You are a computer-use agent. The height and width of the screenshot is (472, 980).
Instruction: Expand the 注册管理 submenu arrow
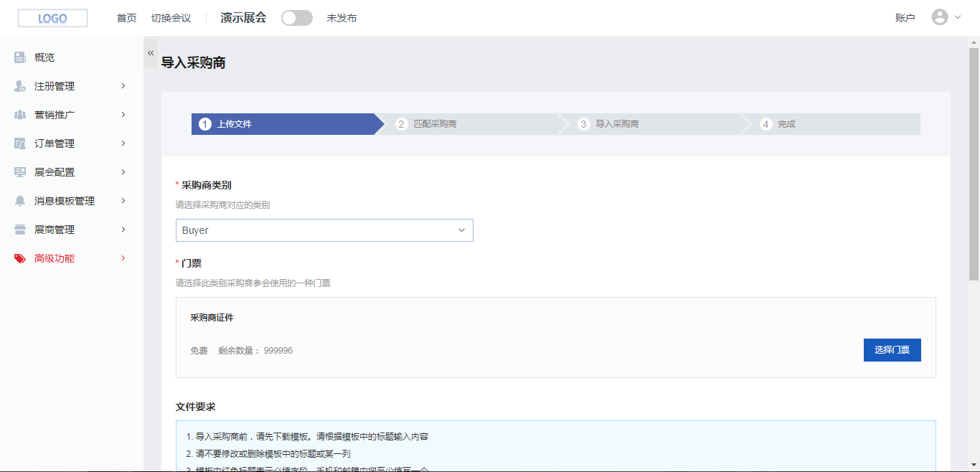(123, 86)
